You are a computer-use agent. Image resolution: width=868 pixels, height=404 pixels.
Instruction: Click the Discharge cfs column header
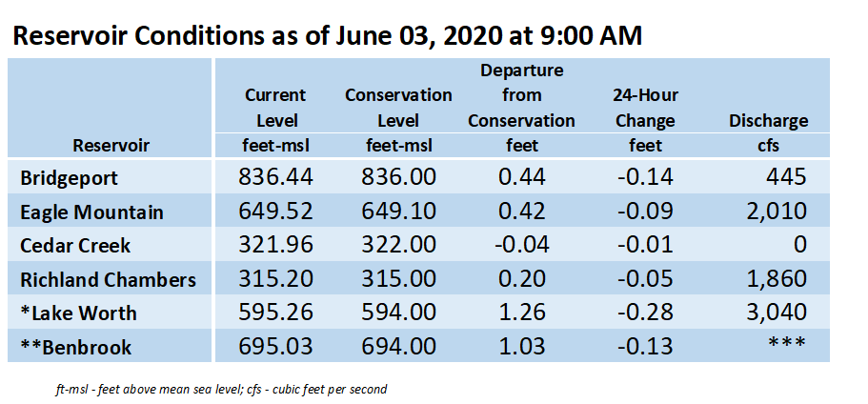pos(768,132)
